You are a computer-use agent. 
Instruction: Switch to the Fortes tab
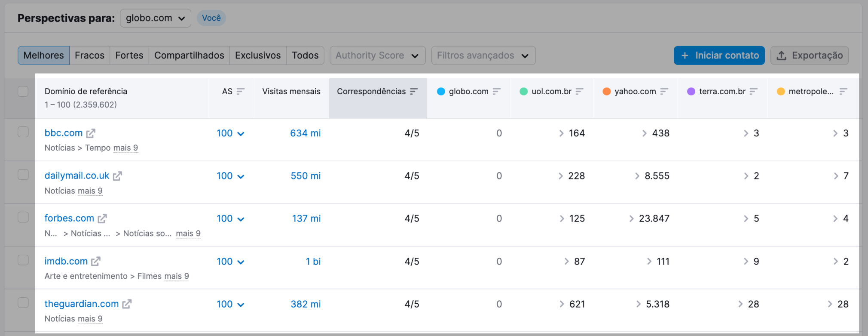coord(129,55)
